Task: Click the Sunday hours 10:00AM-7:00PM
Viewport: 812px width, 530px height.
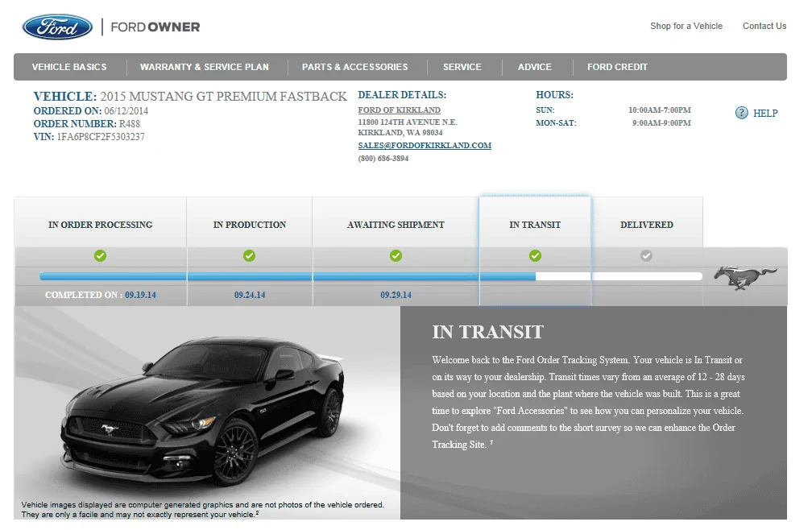Action: click(x=659, y=110)
